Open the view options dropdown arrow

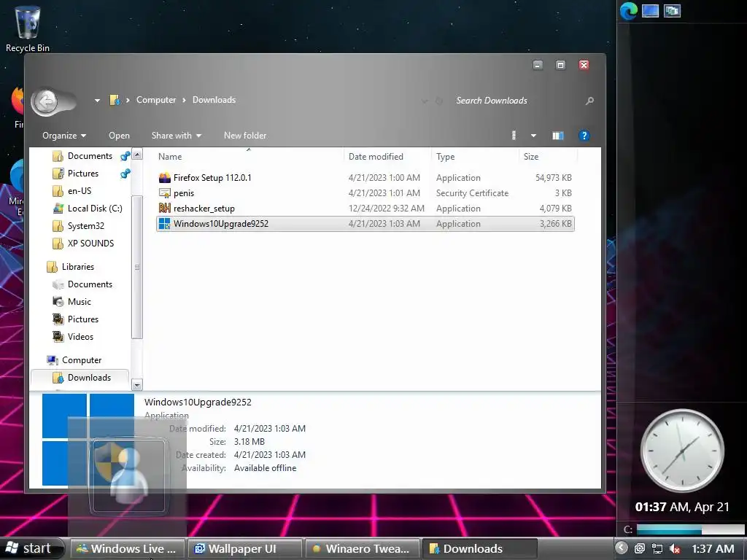click(533, 136)
